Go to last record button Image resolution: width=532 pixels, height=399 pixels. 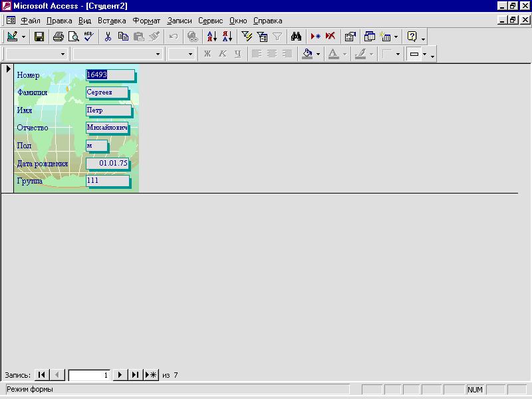135,375
